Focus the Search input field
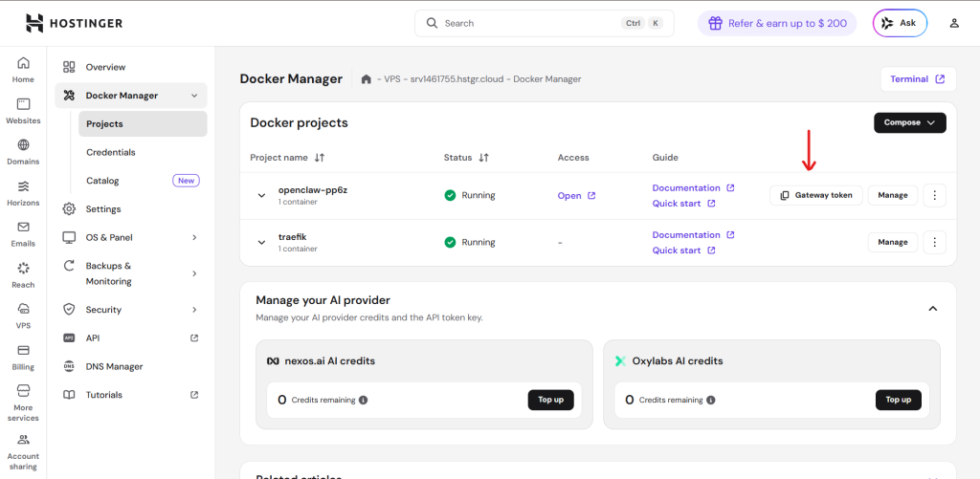The width and height of the screenshot is (980, 479). tap(545, 23)
